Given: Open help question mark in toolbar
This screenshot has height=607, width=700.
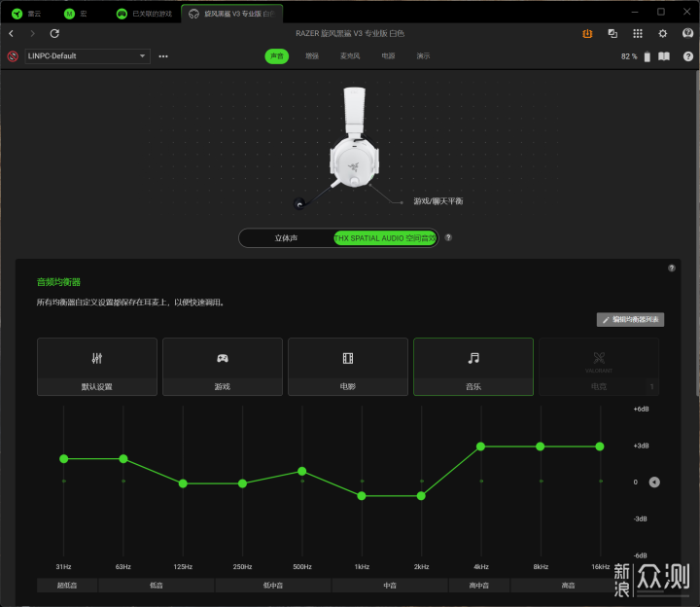Looking at the screenshot, I should coord(688,56).
